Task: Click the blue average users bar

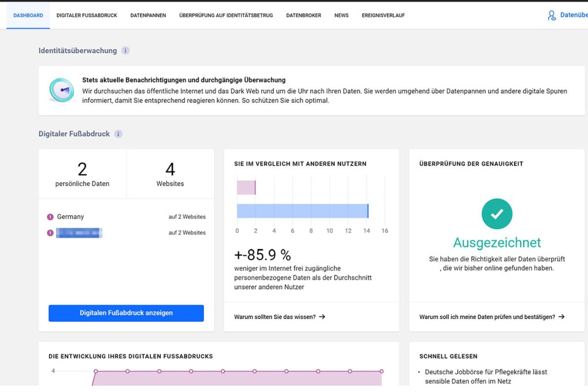Action: click(303, 211)
